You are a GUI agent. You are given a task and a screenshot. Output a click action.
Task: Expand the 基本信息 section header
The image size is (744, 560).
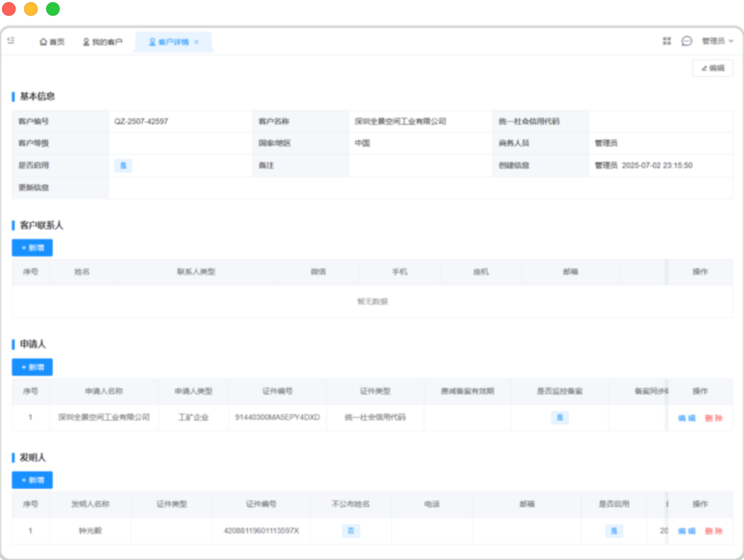38,97
